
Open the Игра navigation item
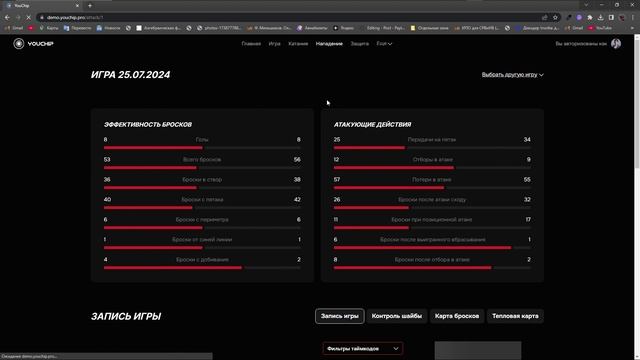(x=275, y=44)
